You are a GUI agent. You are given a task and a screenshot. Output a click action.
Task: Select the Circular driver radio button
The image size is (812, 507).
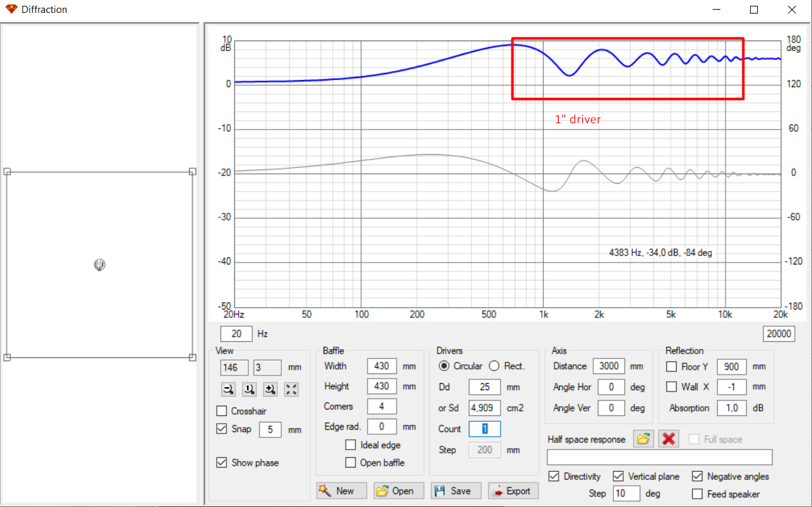(x=444, y=366)
